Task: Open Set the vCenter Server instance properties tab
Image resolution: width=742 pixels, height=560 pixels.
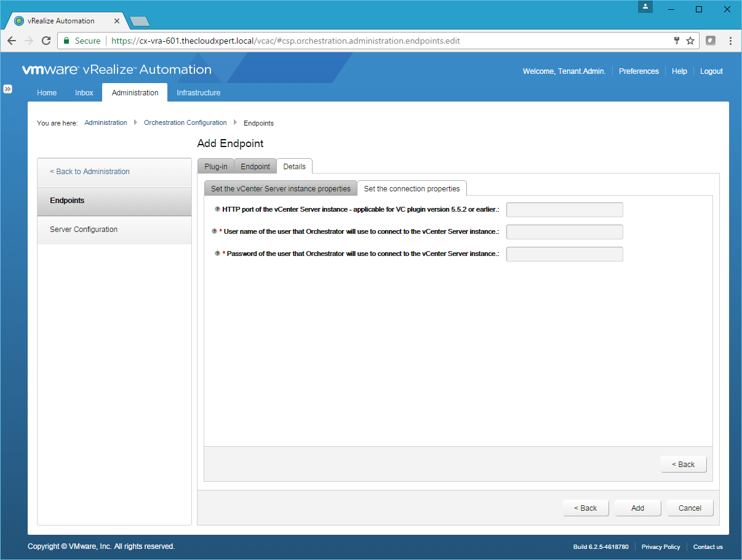Action: click(x=281, y=189)
